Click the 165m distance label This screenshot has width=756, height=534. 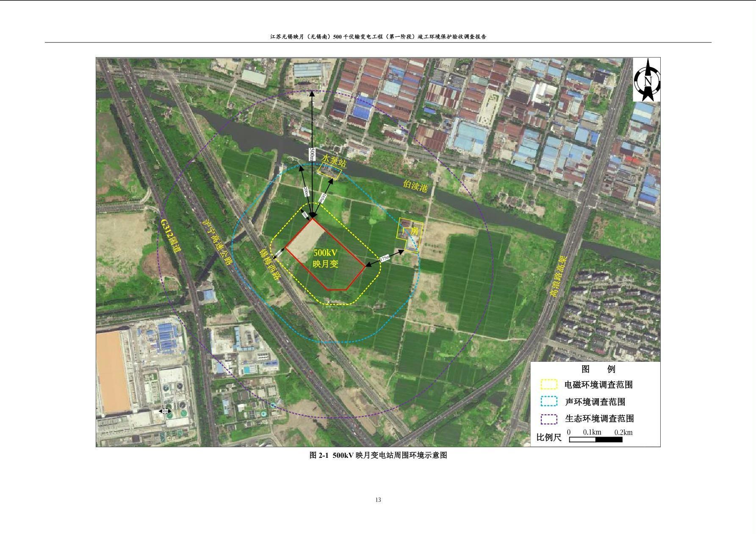322,198
